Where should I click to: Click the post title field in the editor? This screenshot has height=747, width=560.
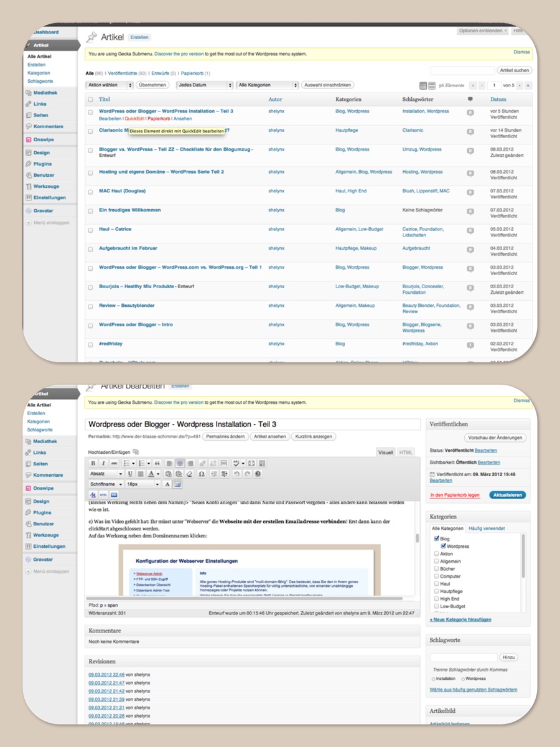[253, 424]
